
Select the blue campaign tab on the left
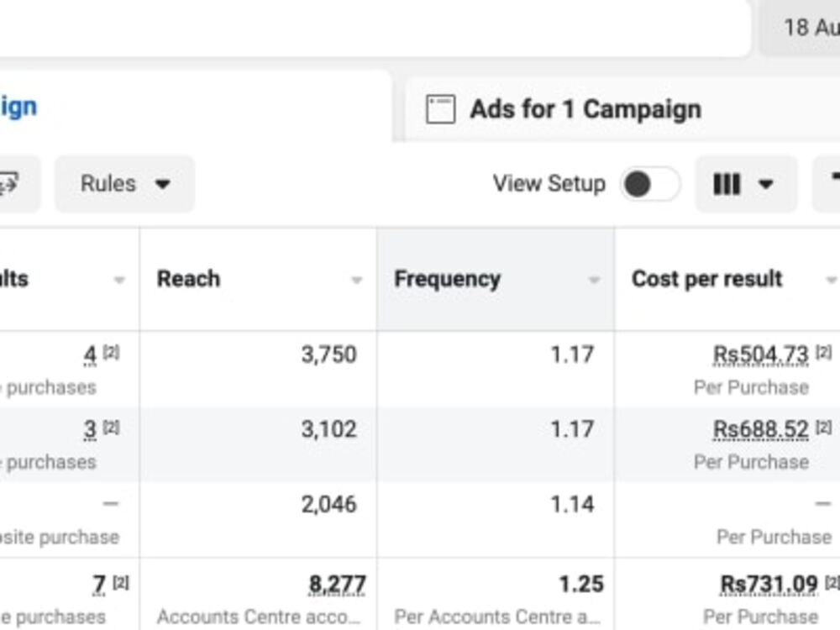18,106
